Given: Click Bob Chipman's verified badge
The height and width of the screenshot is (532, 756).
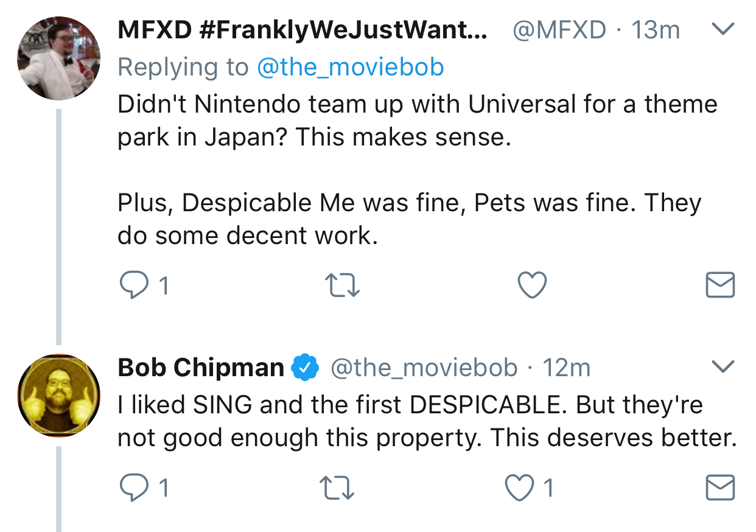Looking at the screenshot, I should 306,367.
